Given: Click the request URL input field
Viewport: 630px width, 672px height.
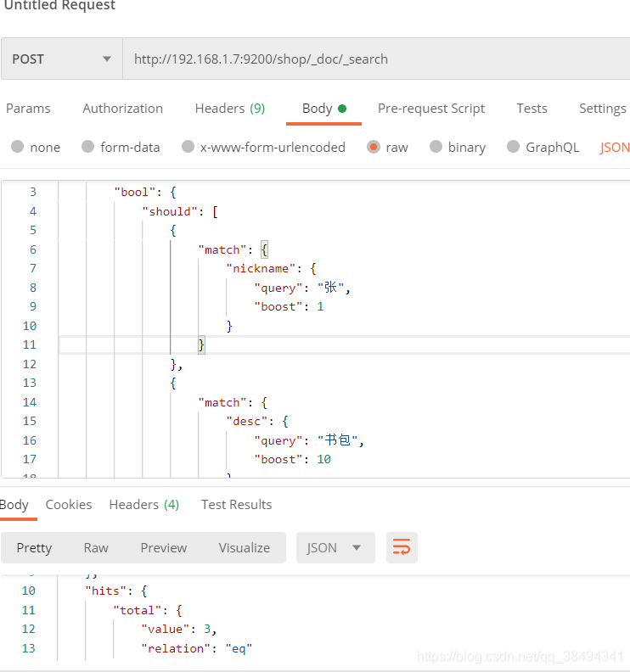Looking at the screenshot, I should tap(374, 59).
